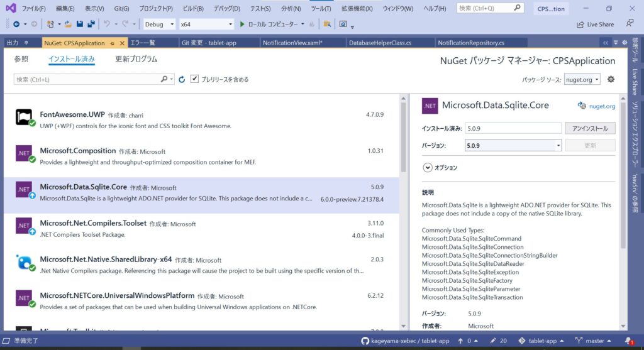Open the Debug configuration dropdown
The height and width of the screenshot is (350, 644).
pos(158,24)
